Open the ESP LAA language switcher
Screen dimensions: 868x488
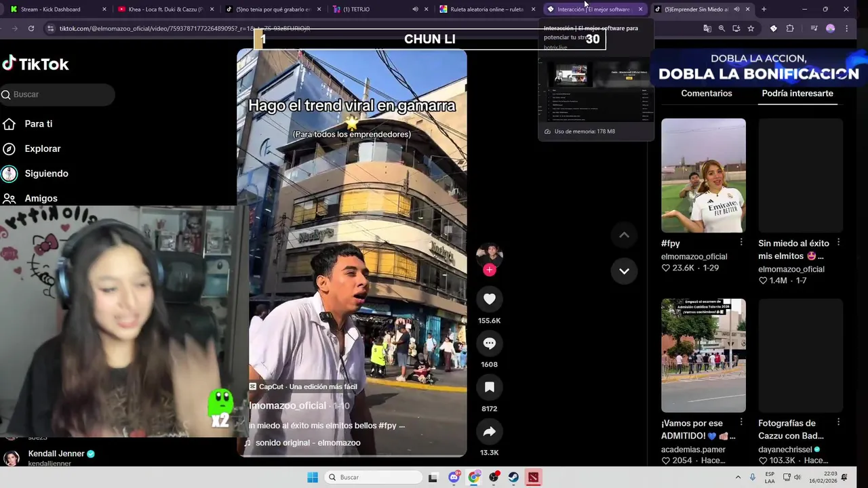click(x=770, y=477)
